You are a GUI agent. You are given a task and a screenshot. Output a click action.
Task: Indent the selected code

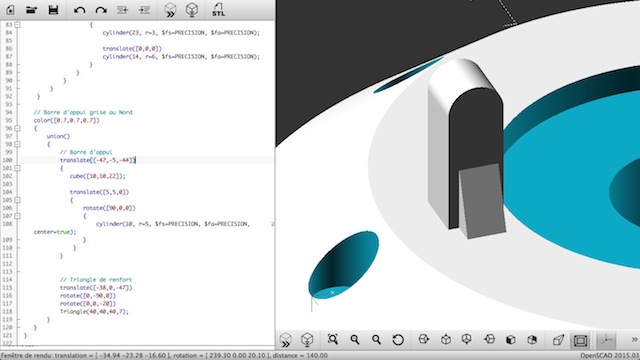(x=144, y=10)
